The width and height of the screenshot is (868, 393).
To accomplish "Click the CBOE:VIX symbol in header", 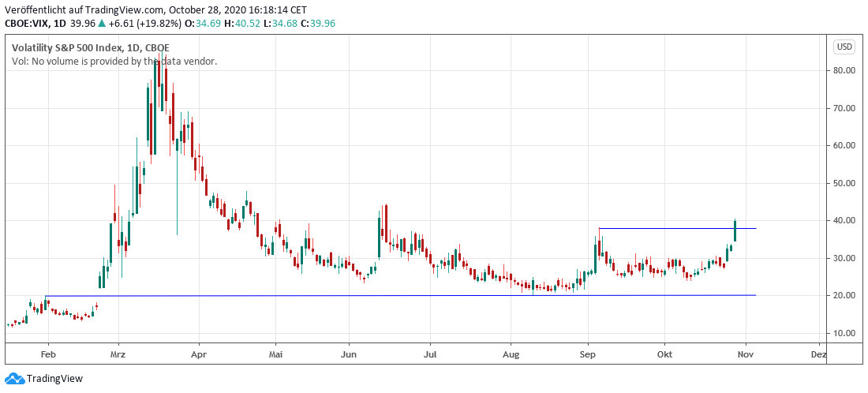I will [27, 24].
